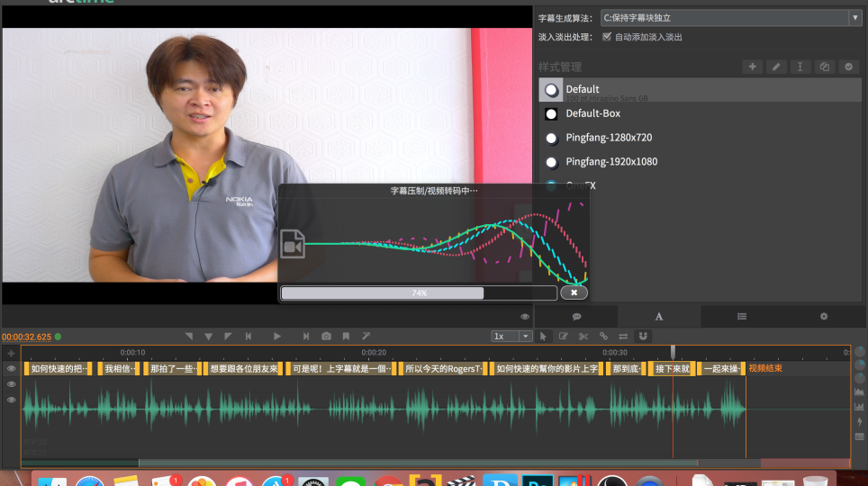Toggle the video preview eye icon
Screen dimensions: 868x486
525,317
